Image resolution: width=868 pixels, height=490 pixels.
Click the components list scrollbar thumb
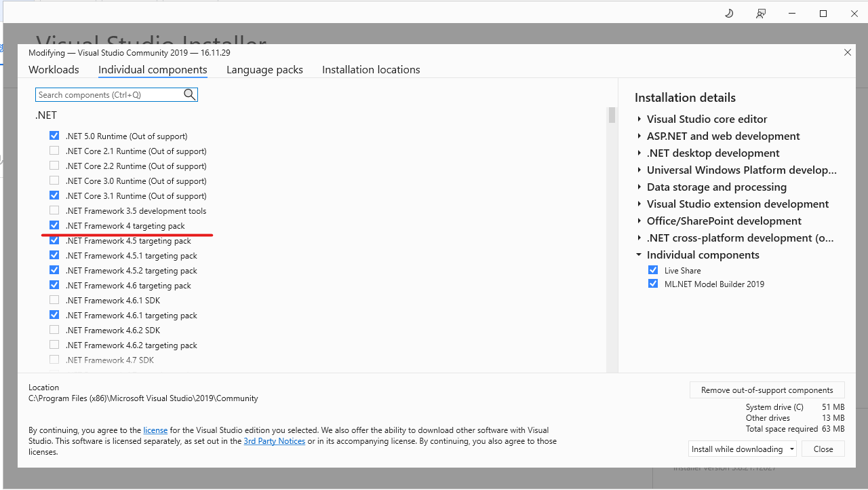pyautogui.click(x=612, y=115)
